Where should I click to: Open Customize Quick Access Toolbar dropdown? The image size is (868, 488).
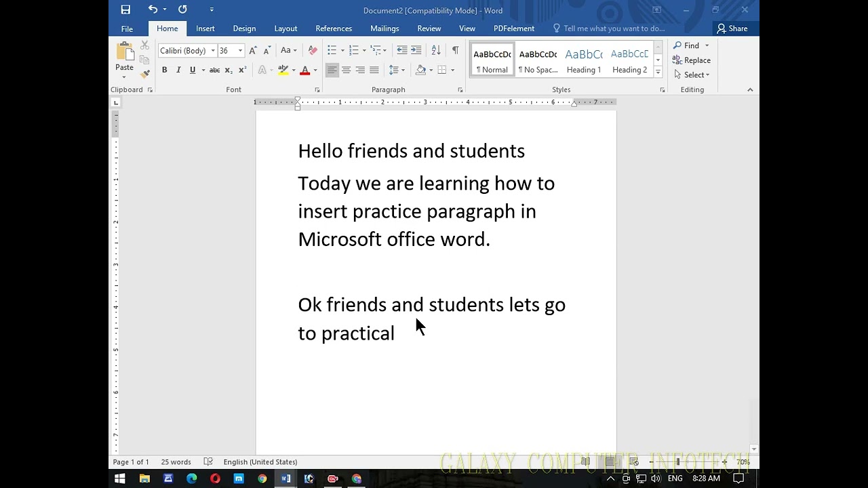click(212, 9)
